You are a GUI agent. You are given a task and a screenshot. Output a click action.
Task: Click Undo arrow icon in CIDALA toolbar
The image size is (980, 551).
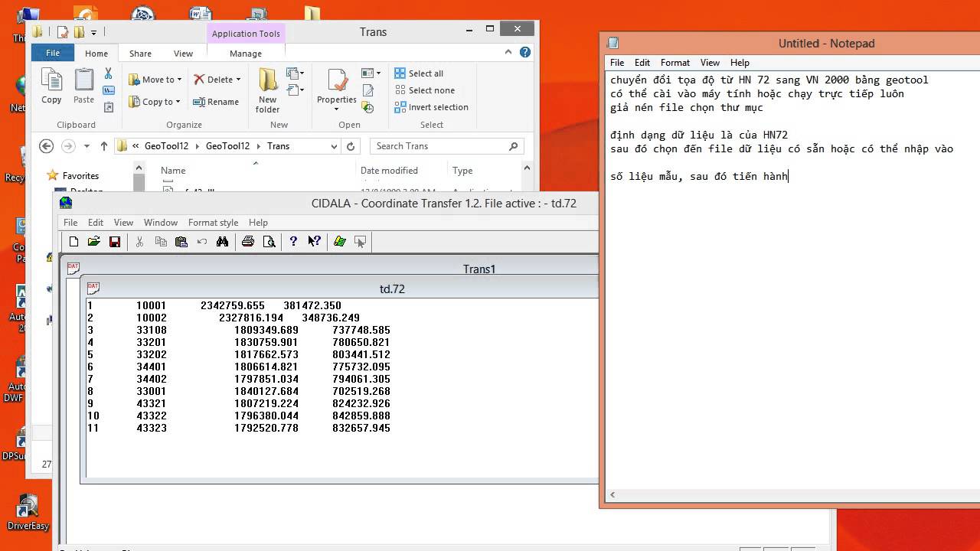point(202,242)
